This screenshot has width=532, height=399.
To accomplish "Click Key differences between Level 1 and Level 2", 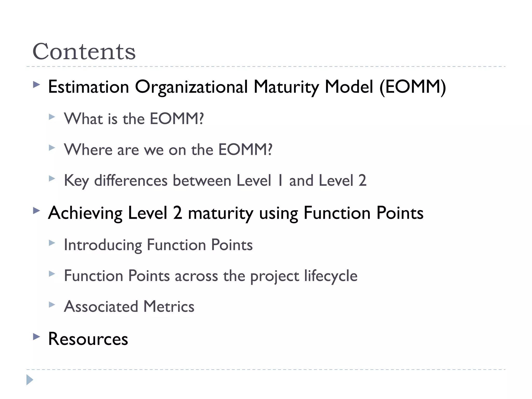I will coord(215,181).
